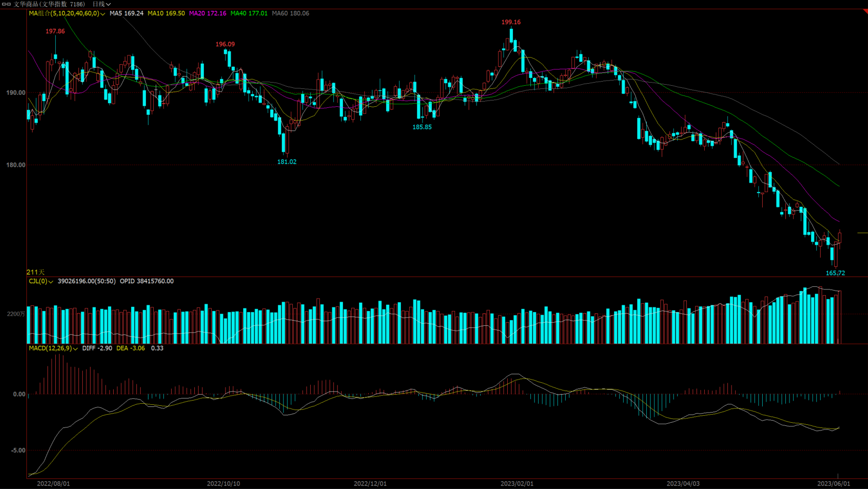Click the 185.85 low price label
868x489 pixels.
coord(422,127)
